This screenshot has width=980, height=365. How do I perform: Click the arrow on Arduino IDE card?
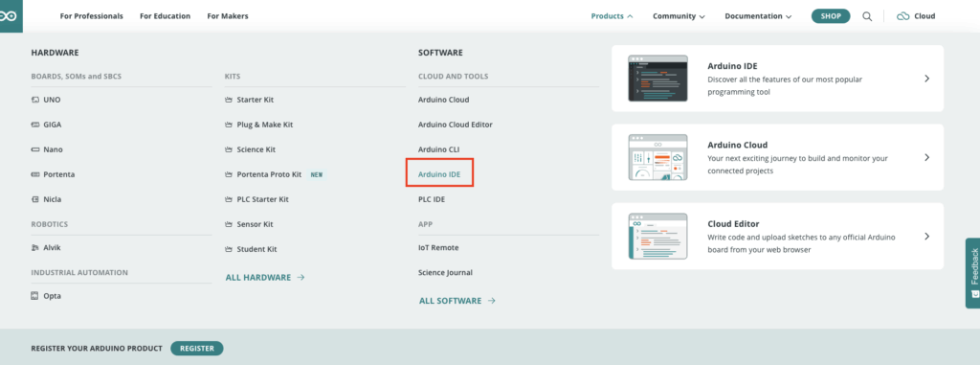926,79
